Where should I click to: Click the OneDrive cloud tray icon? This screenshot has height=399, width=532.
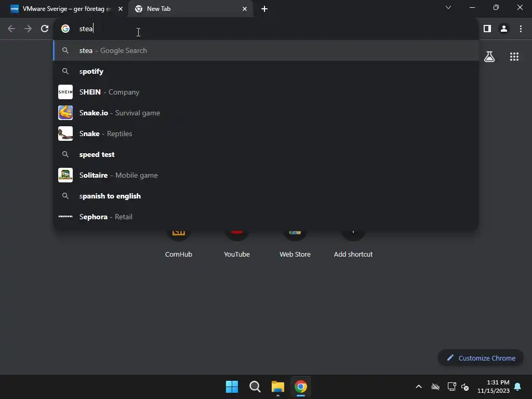435,387
